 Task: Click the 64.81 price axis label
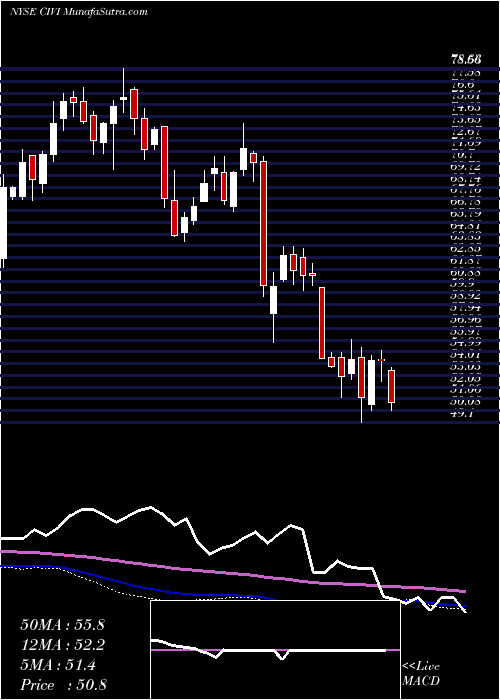click(465, 225)
